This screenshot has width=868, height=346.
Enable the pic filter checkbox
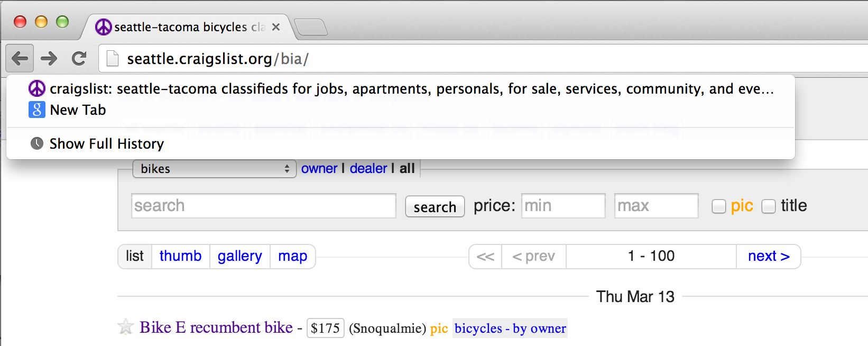[718, 206]
